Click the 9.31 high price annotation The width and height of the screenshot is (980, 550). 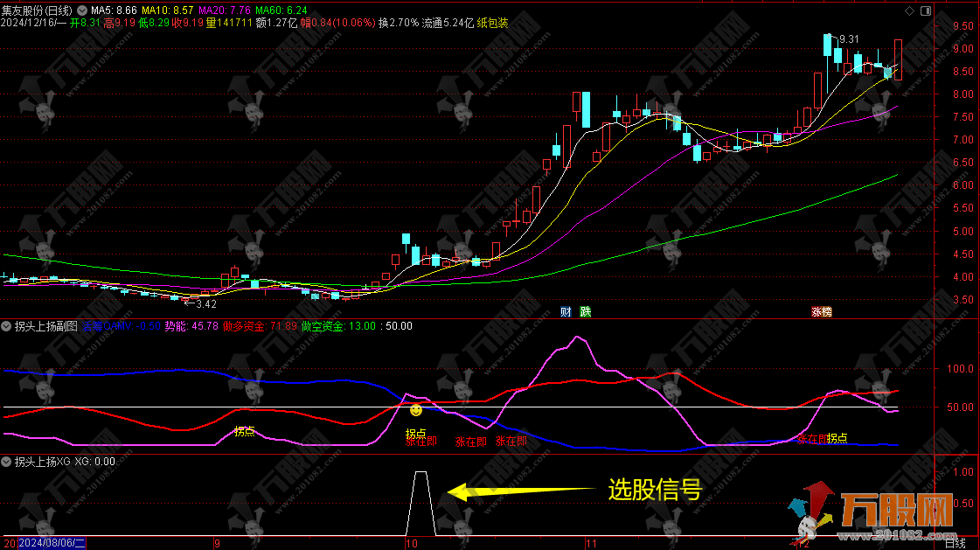pos(849,39)
